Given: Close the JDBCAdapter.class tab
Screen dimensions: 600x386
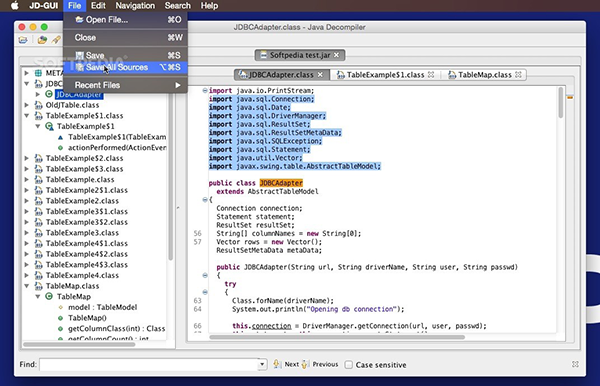Looking at the screenshot, I should (x=320, y=75).
